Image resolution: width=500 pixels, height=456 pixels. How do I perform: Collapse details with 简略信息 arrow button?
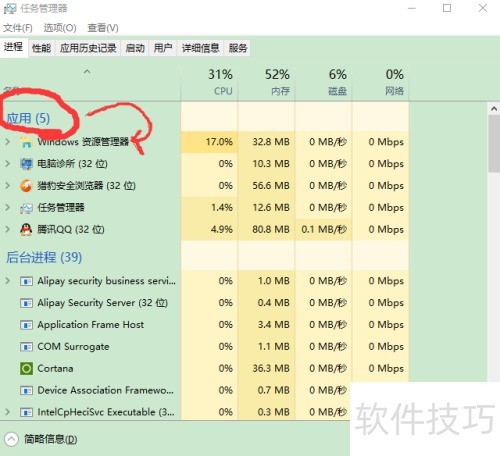click(11, 439)
